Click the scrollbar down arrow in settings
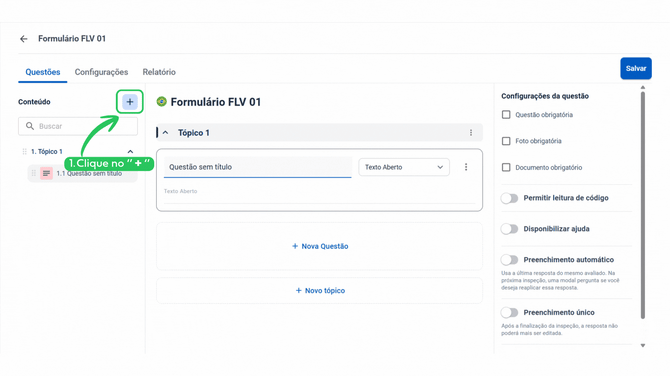Screen dimensions: 670x376 [643, 346]
